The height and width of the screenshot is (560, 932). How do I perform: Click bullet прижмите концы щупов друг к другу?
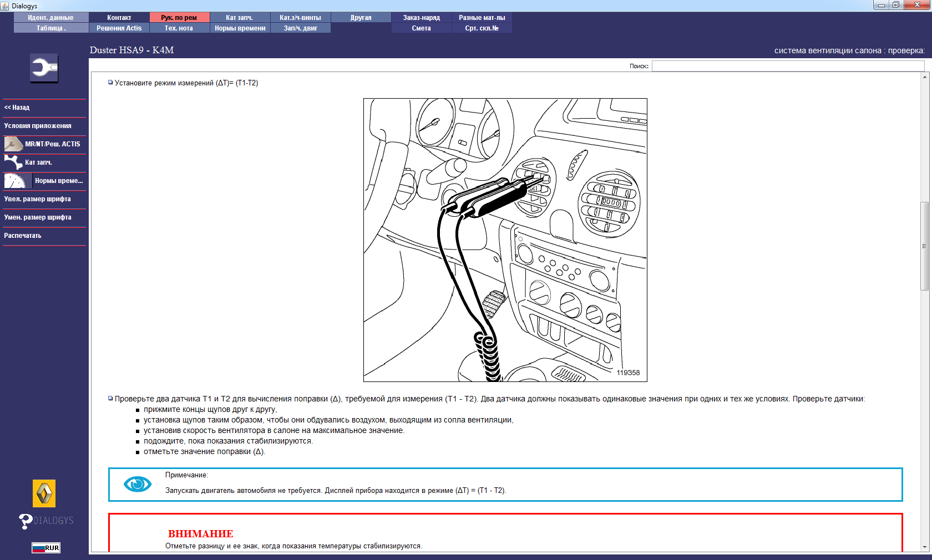[x=210, y=410]
